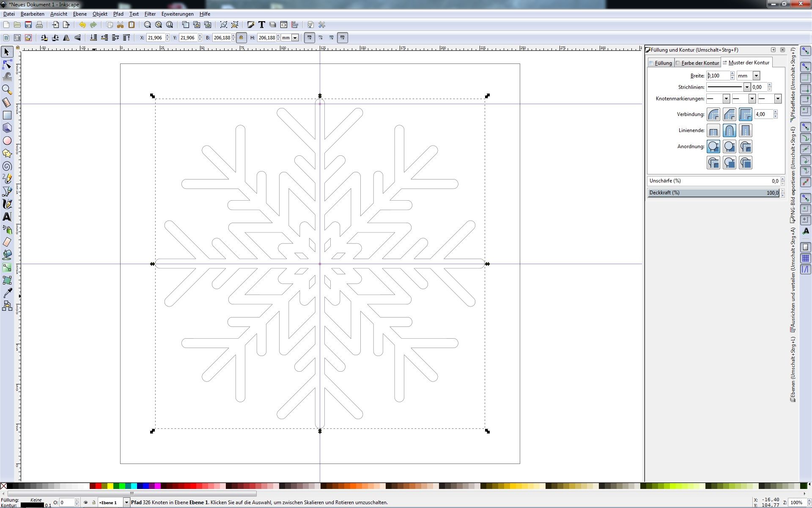The image size is (812, 508).
Task: Select the Calligraphy tool
Action: pos(7,204)
